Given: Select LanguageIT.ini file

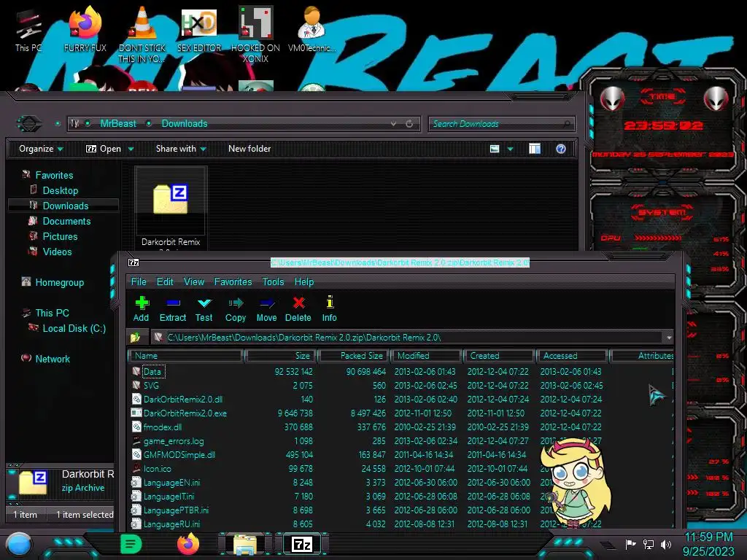Looking at the screenshot, I should coord(169,496).
